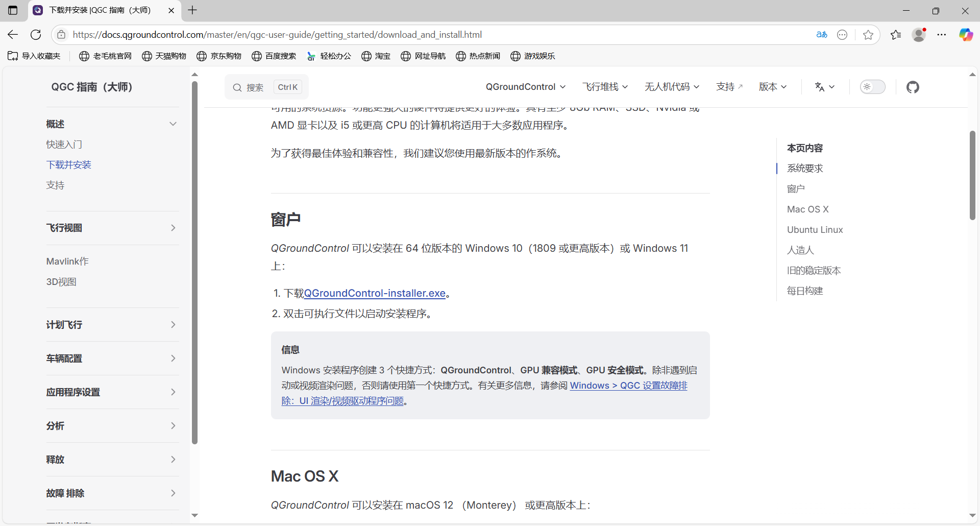
Task: Open the GitHub repository icon
Action: point(913,87)
